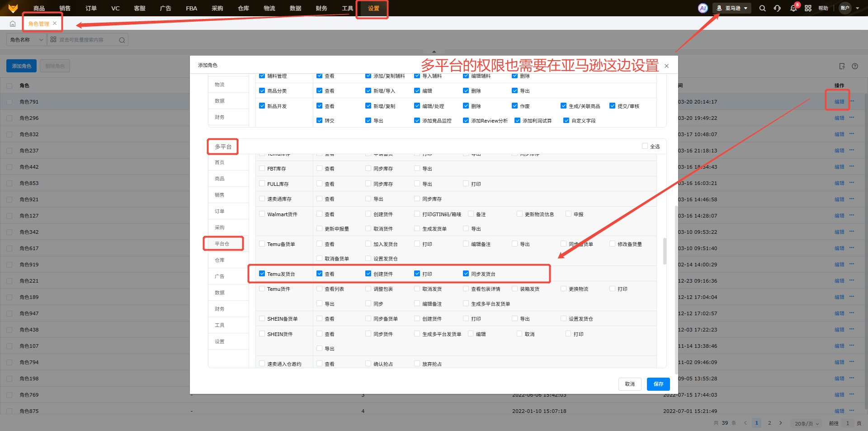Check the 全选 checkbox for 多平台
Viewport: 868px width, 431px height.
645,146
